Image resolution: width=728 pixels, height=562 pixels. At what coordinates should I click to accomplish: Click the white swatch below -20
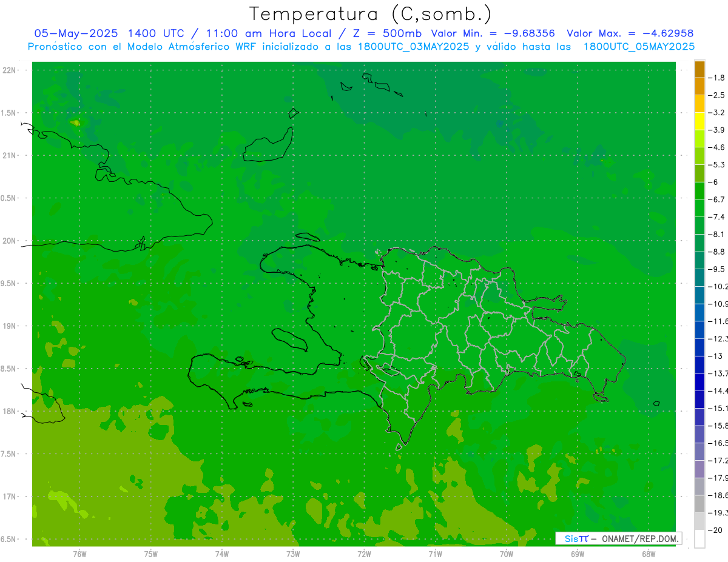coord(699,538)
